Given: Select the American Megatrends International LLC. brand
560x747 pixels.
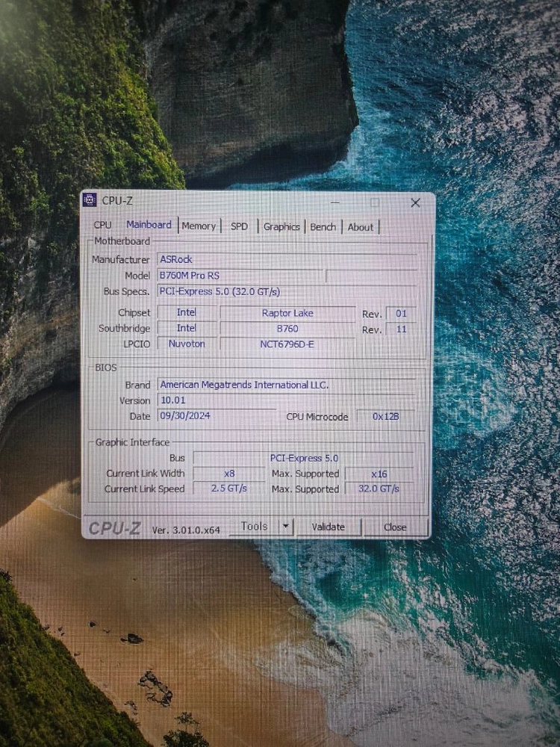Looking at the screenshot, I should 287,385.
